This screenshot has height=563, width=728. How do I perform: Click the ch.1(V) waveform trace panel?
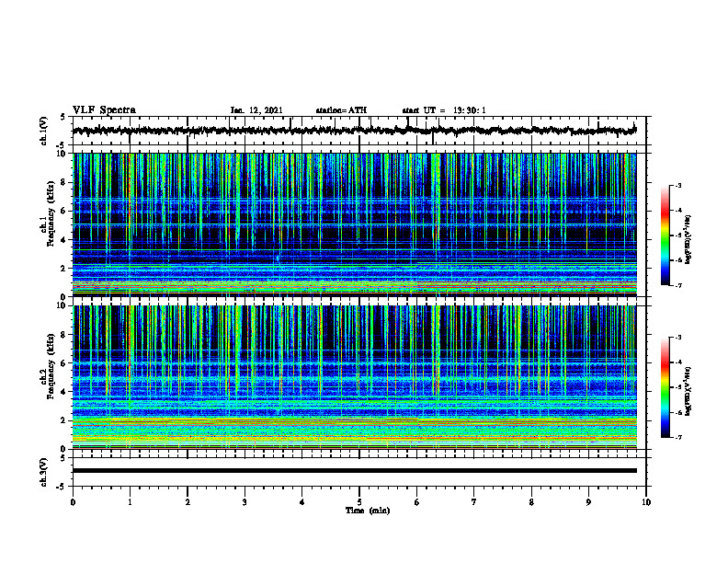pos(359,131)
